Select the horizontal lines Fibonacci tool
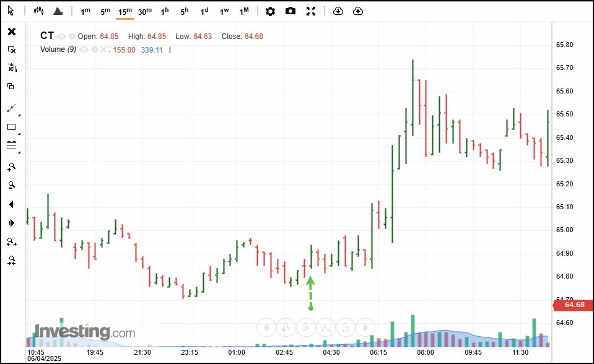This screenshot has height=364, width=594. [11, 145]
